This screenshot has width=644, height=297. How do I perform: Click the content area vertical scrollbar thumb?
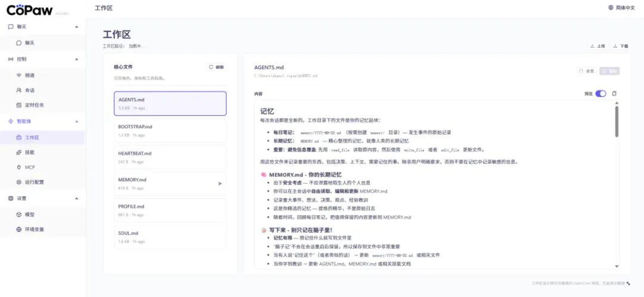617,121
